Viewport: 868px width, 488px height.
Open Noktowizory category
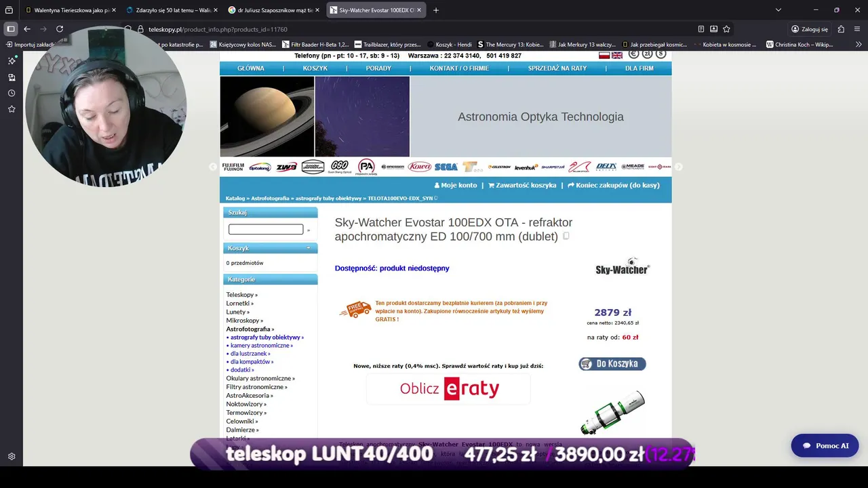(246, 404)
